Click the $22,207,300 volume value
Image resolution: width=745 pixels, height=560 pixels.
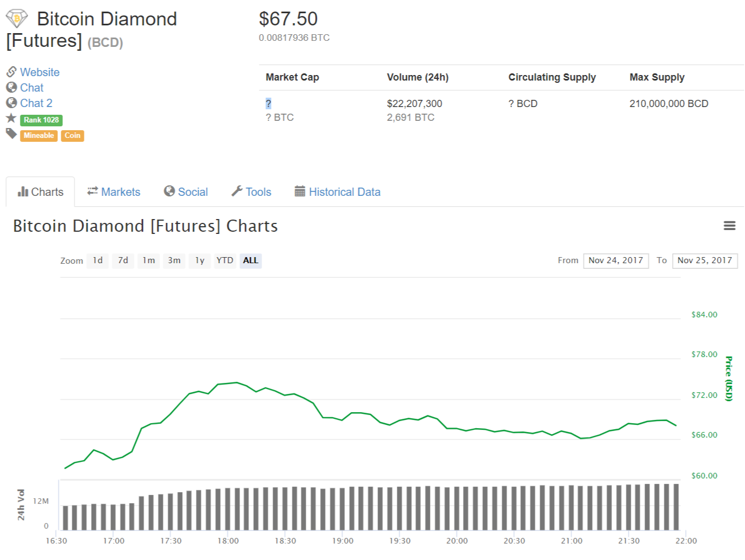414,103
